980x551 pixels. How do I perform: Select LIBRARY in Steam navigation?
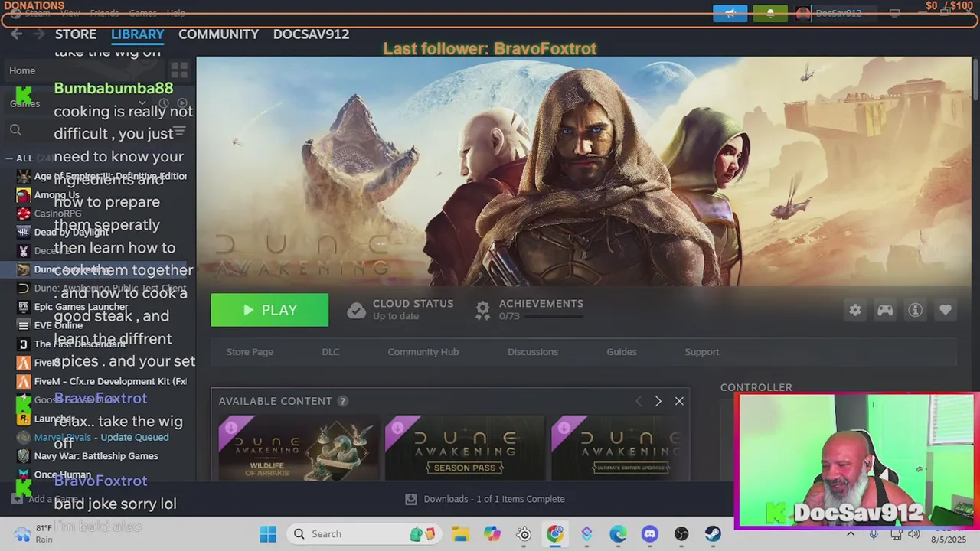(x=137, y=34)
